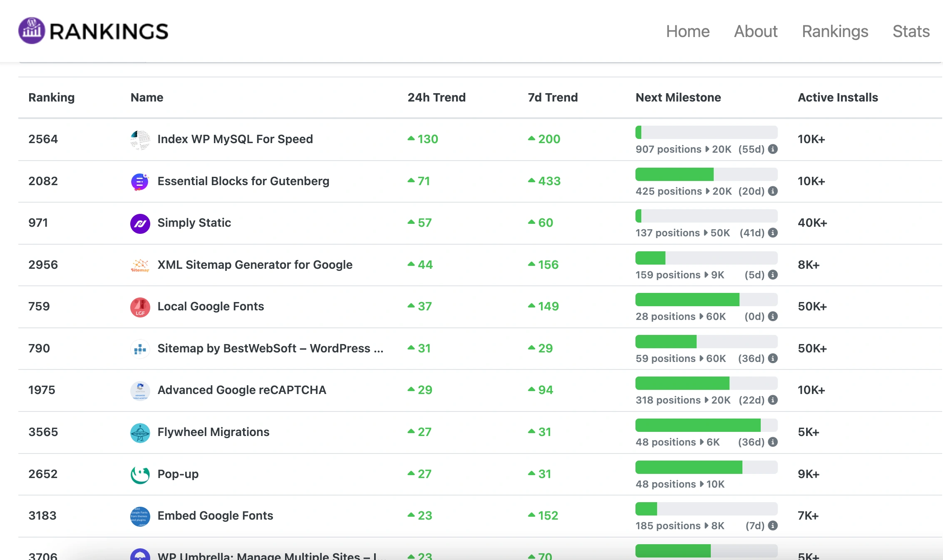Click the Pop-up plugin green icon

(140, 474)
